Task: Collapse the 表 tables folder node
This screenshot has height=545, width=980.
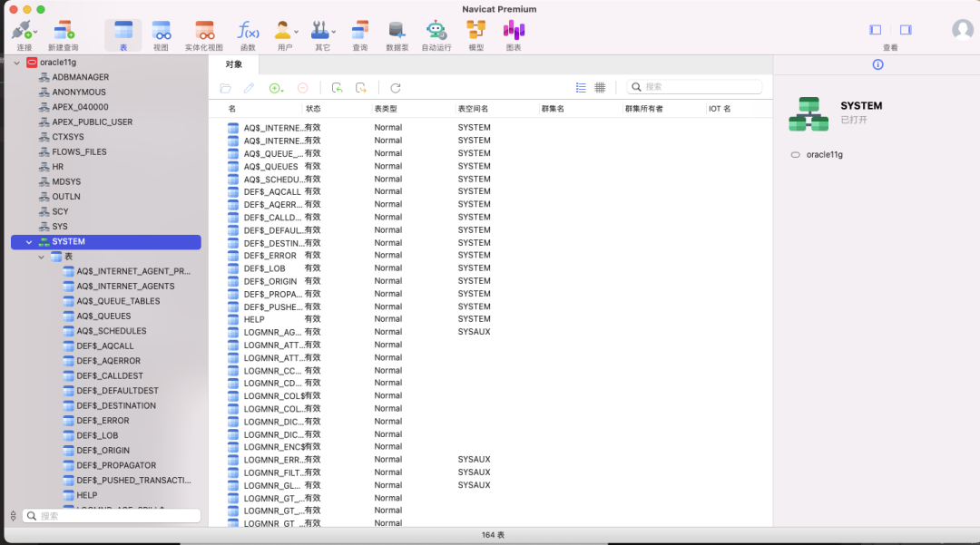Action: pos(41,257)
